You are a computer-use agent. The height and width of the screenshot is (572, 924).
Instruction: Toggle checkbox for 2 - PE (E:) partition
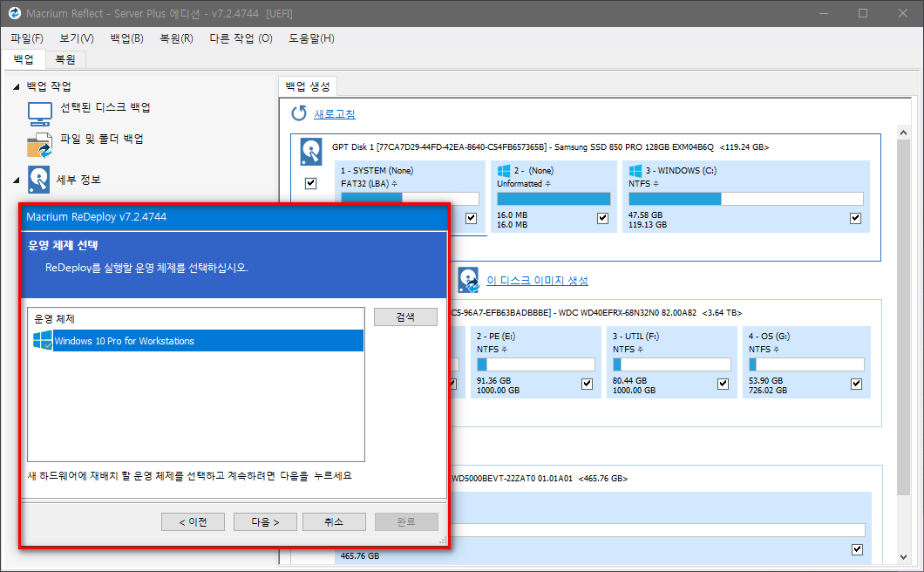click(x=587, y=384)
